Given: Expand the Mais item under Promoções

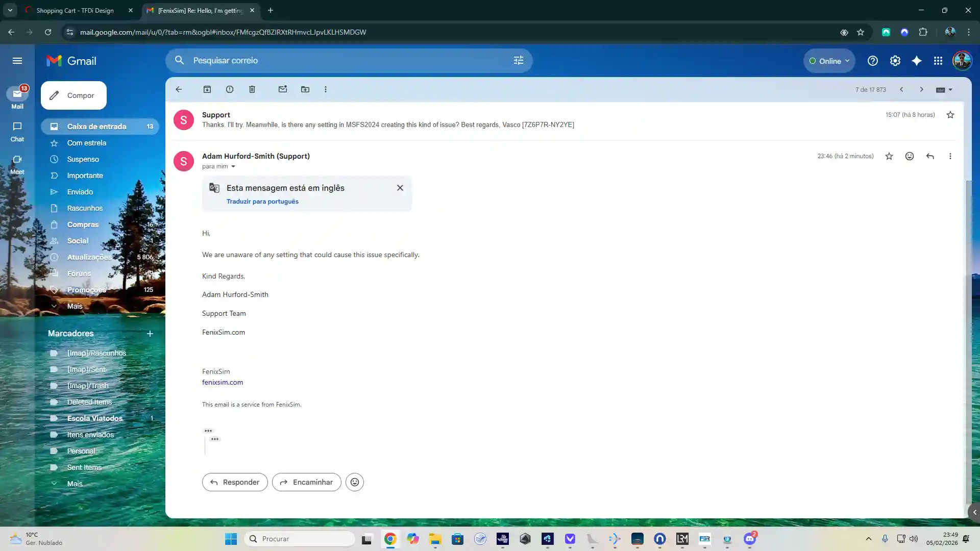Looking at the screenshot, I should pos(75,306).
